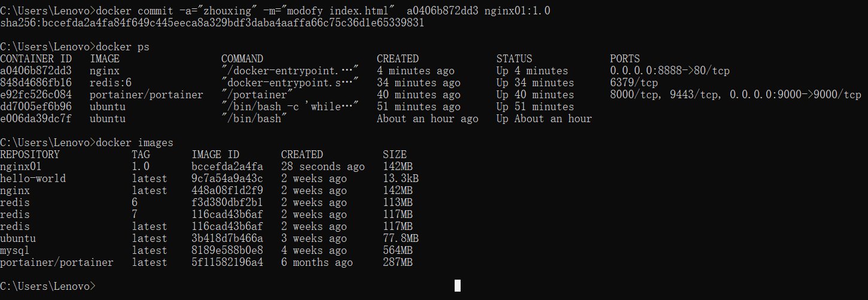Click the STATUS column header
868x300 pixels.
pos(514,59)
